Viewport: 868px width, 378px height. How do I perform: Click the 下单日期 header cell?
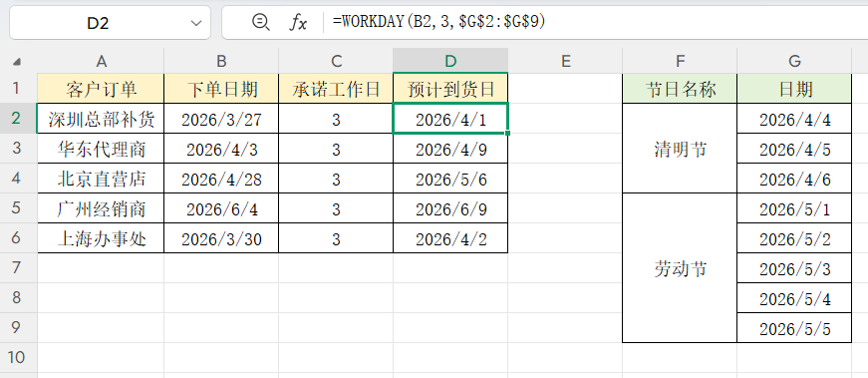pyautogui.click(x=221, y=88)
